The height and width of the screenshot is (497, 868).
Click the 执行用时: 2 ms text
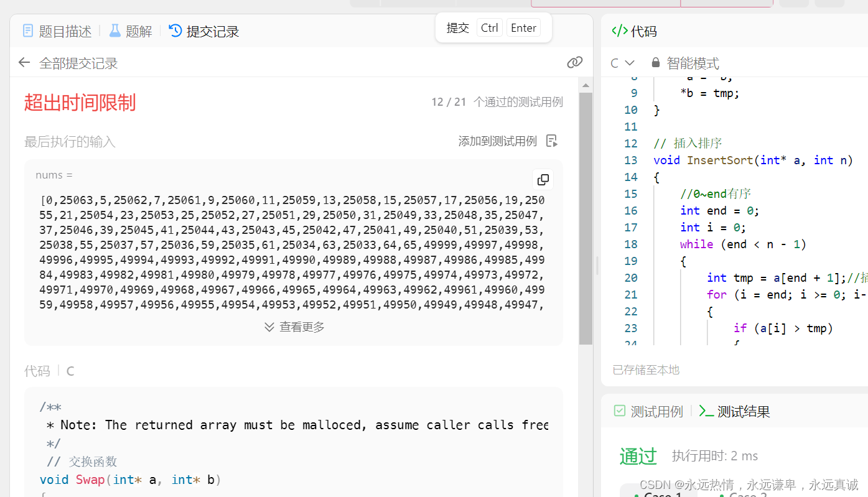(x=715, y=456)
